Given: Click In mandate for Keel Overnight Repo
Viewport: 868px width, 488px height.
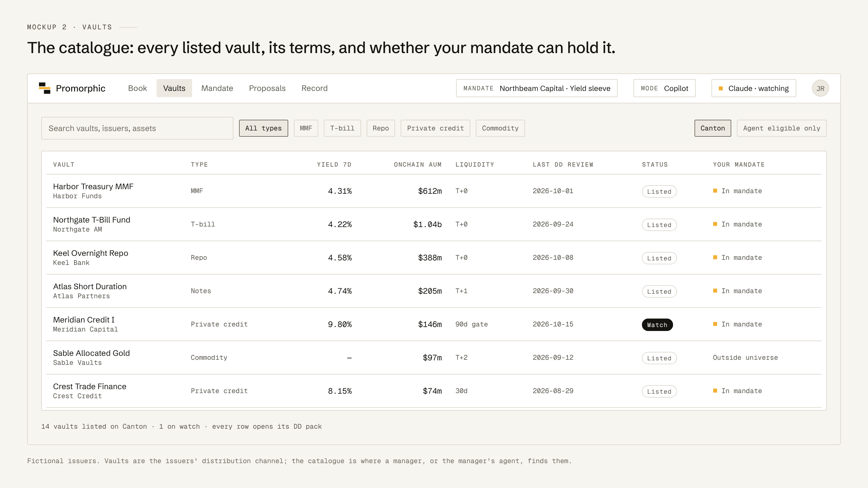Looking at the screenshot, I should [737, 258].
